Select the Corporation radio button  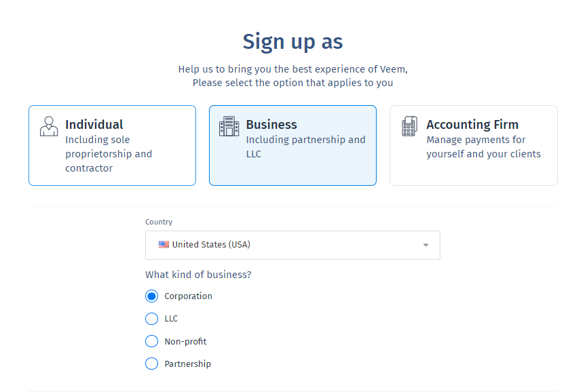(x=151, y=296)
